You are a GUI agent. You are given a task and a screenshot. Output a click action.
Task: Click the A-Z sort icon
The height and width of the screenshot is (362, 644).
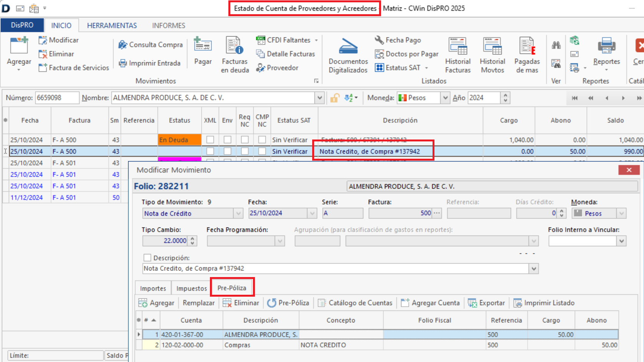pyautogui.click(x=348, y=98)
